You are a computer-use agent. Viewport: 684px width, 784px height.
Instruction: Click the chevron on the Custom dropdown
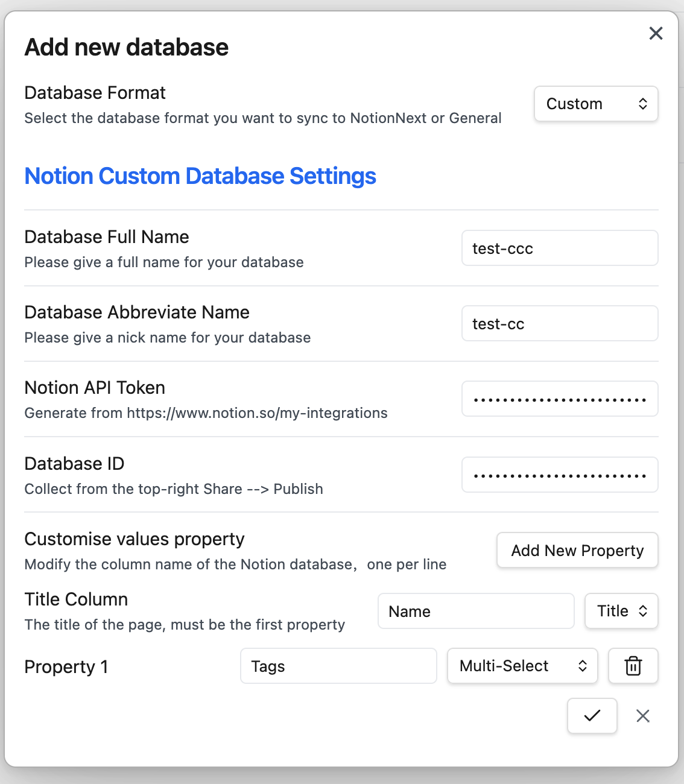pos(642,104)
